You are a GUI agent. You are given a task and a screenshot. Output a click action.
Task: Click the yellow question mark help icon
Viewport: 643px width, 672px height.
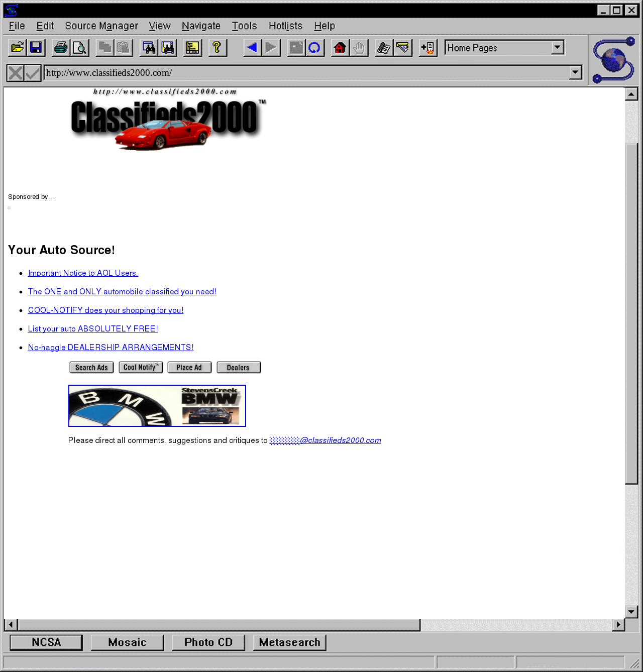click(217, 48)
